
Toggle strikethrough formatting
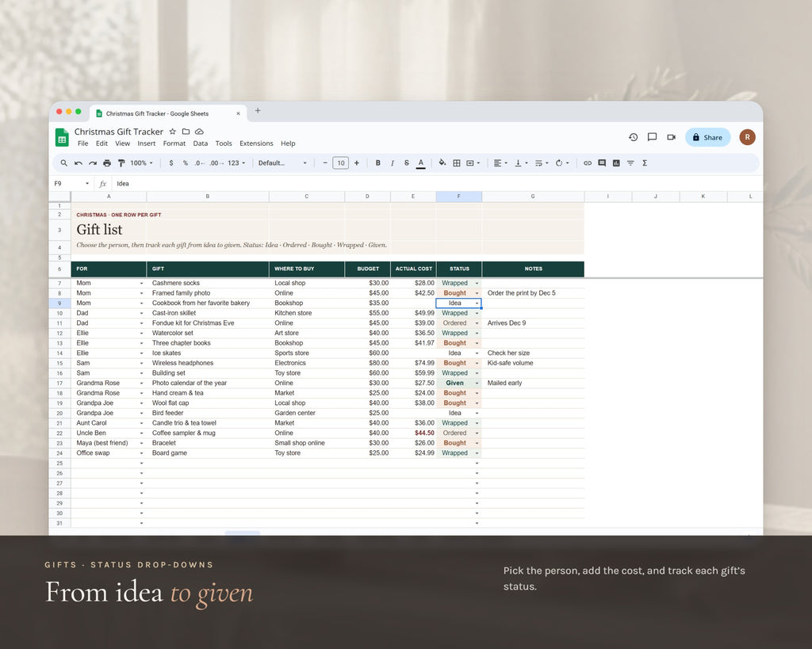point(407,163)
